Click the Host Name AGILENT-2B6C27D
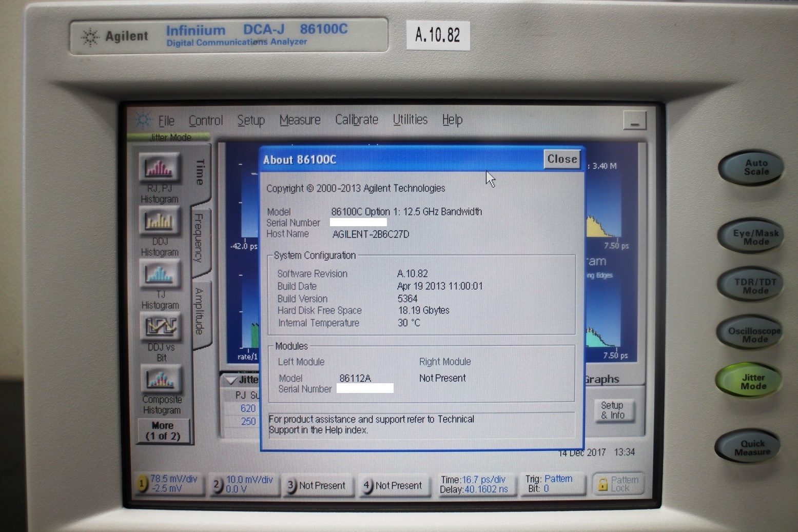This screenshot has width=798, height=532. tap(371, 234)
